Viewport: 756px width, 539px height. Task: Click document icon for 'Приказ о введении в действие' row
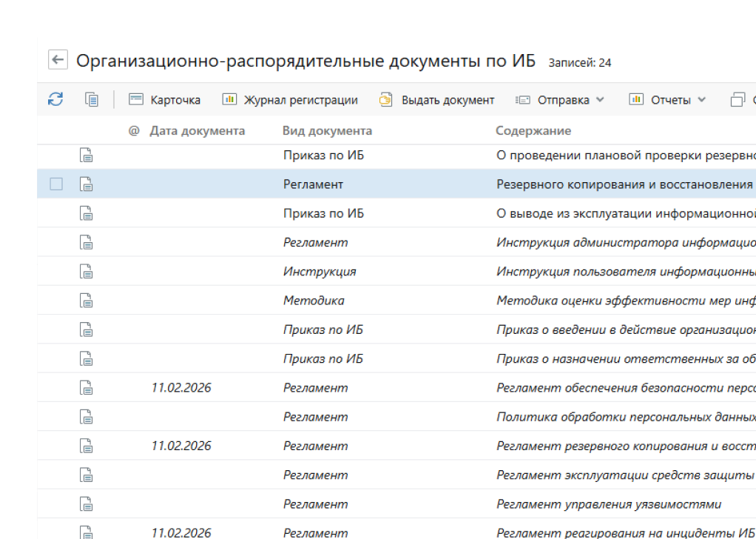click(x=86, y=329)
